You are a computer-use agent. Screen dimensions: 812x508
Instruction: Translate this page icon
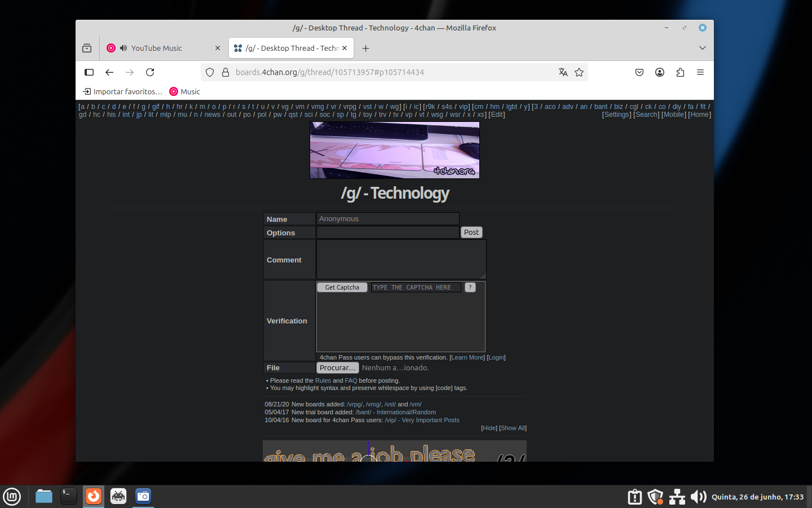pyautogui.click(x=563, y=72)
